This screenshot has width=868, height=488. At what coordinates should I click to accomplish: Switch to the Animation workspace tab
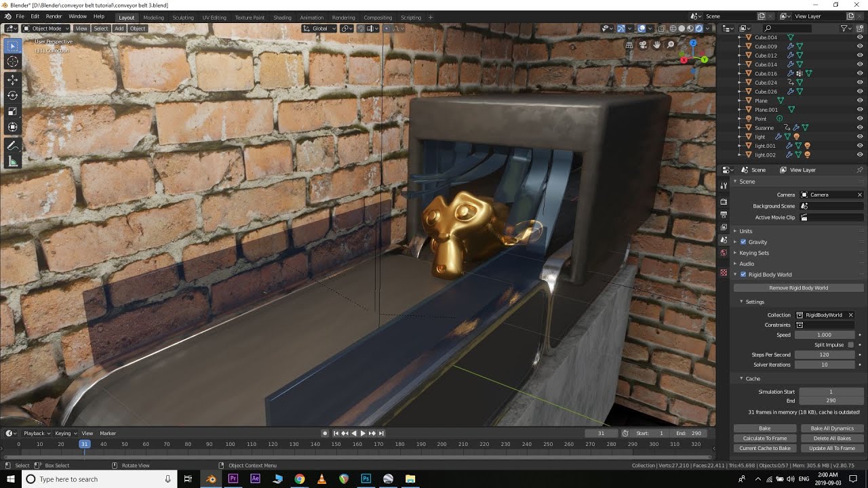tap(312, 18)
